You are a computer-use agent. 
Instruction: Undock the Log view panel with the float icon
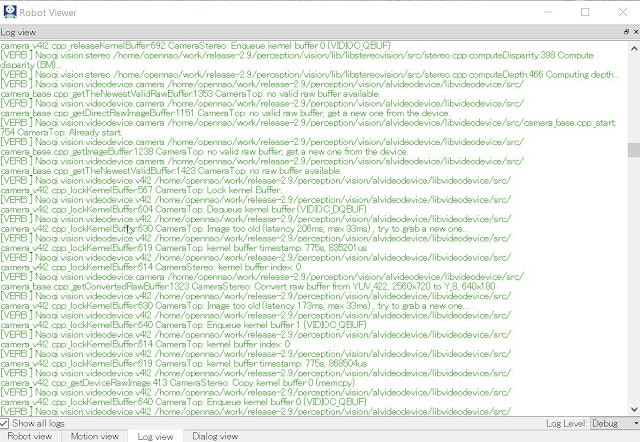627,32
